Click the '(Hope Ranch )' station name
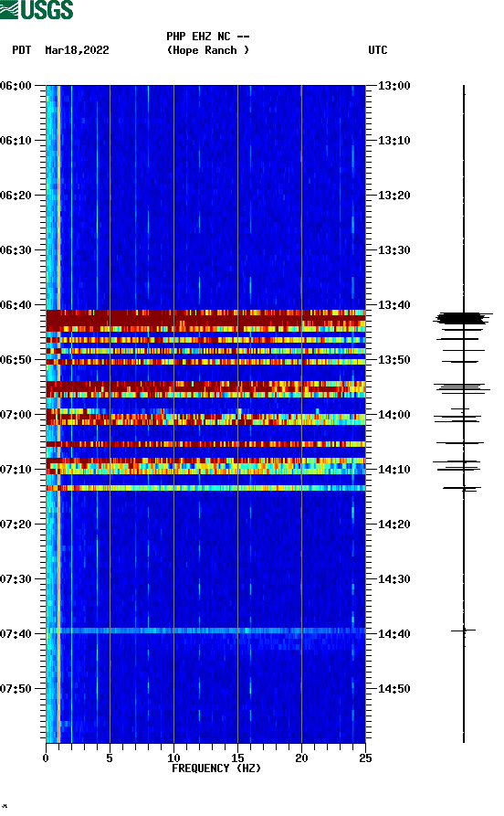Viewport: 504px width, 816px height. (x=208, y=50)
